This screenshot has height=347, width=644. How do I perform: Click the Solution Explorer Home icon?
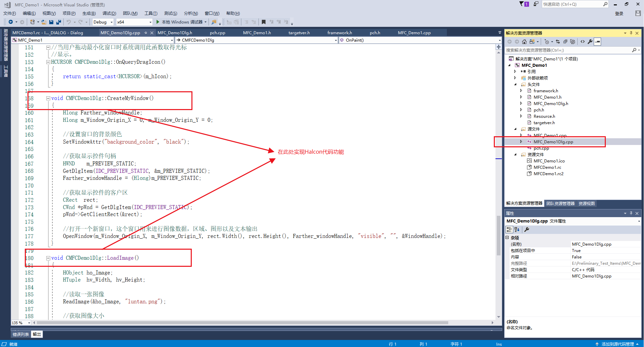524,42
